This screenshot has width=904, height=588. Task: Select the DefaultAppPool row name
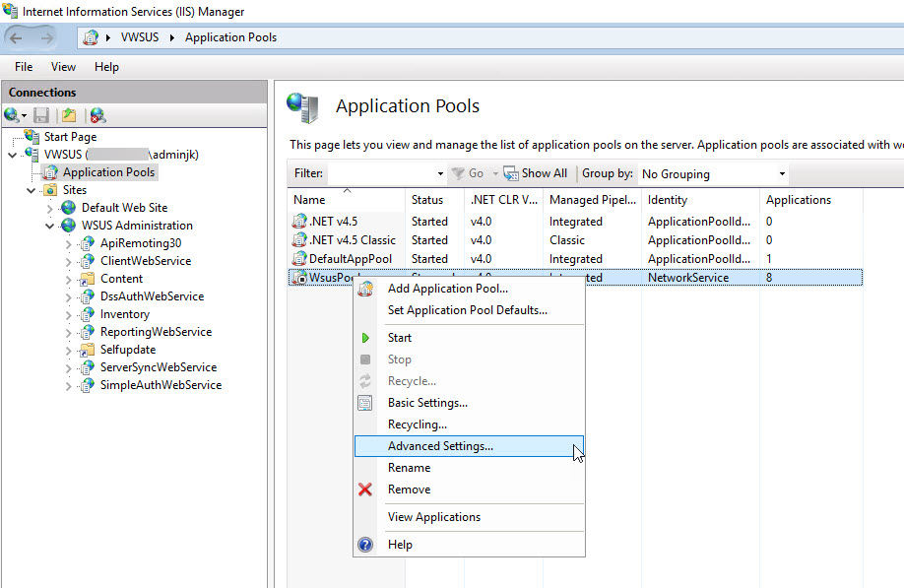tap(351, 259)
